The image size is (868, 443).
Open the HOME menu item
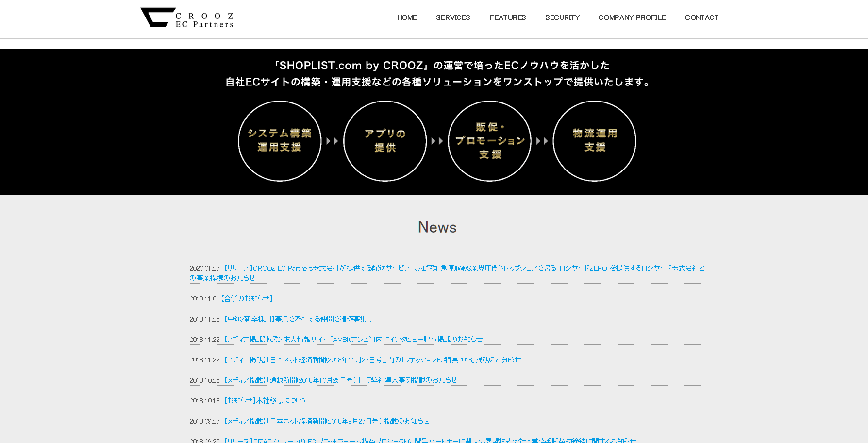407,17
